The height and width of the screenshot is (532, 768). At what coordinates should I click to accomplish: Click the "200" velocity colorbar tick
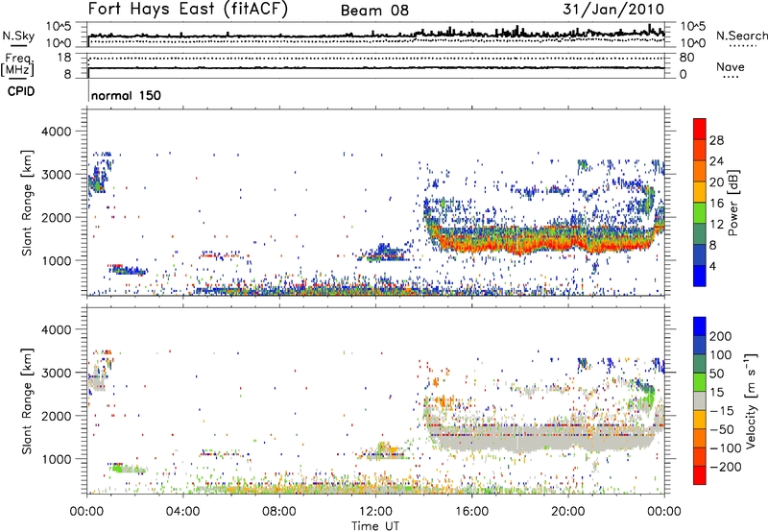pos(721,336)
